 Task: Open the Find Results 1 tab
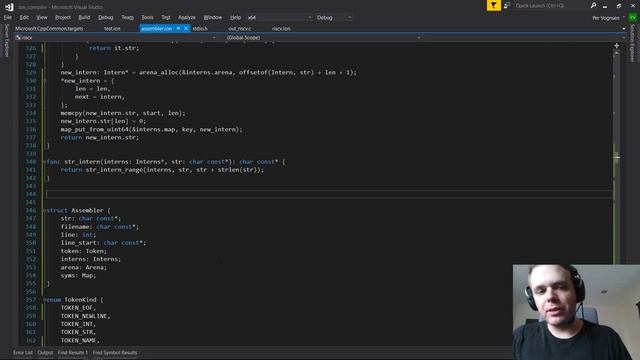[x=73, y=353]
